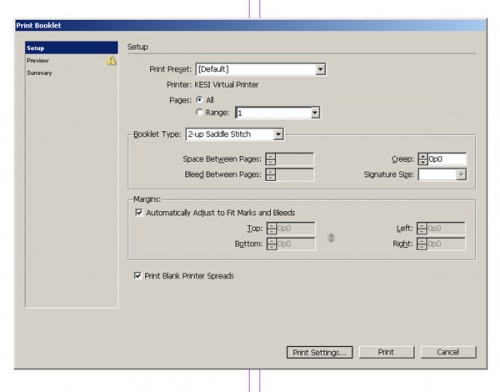Click the Creep stepper arrows
The height and width of the screenshot is (392, 500).
point(423,159)
